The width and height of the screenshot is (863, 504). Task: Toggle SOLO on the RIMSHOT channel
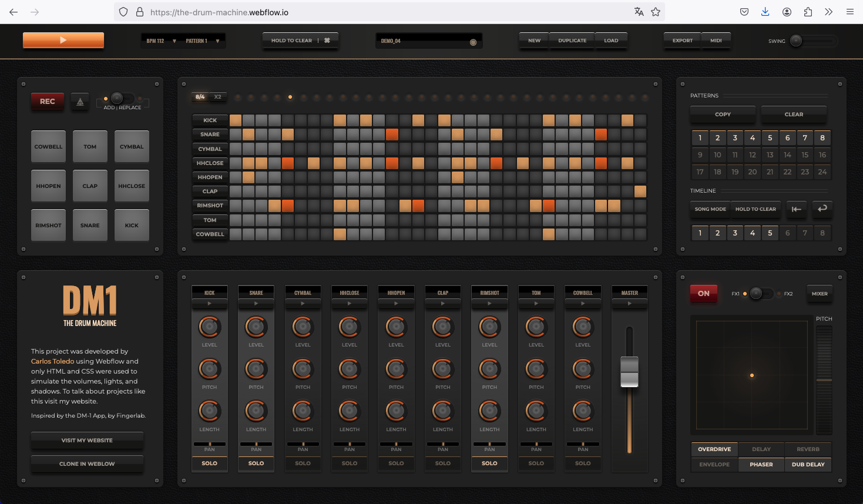[489, 463]
